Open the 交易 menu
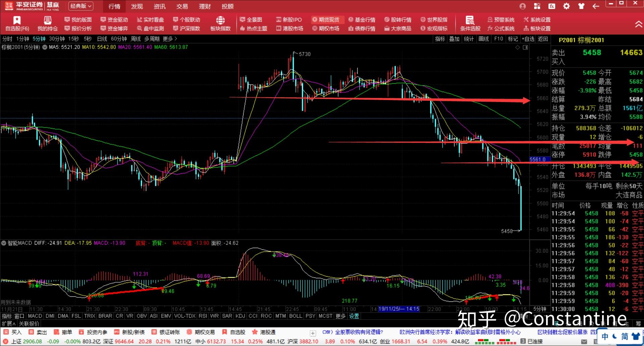 pyautogui.click(x=181, y=6)
